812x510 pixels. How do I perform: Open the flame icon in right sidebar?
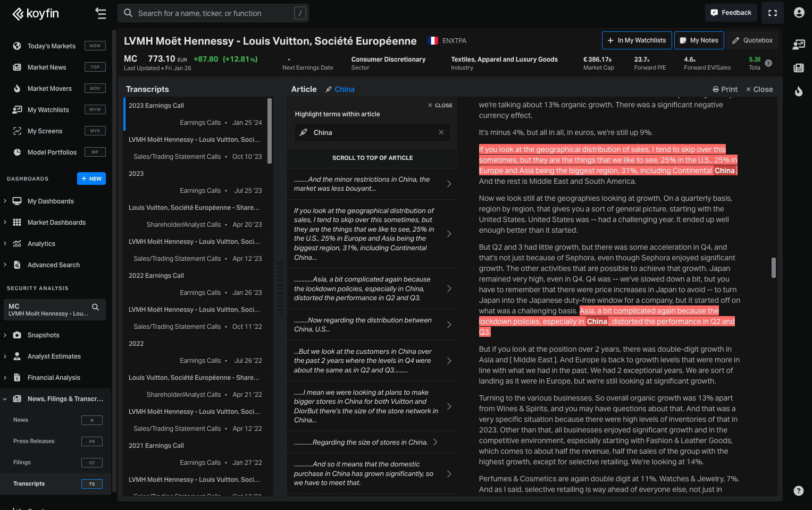coord(798,91)
